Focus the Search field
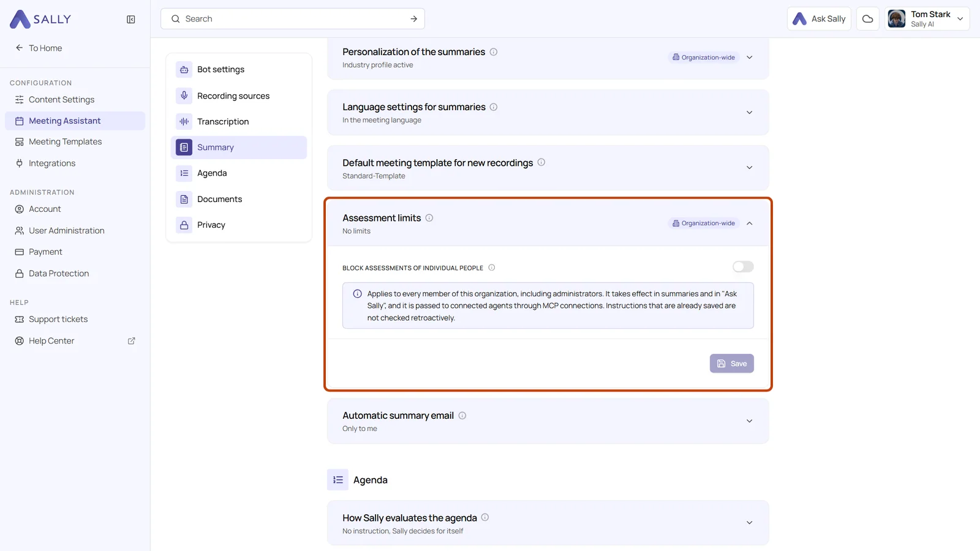 [292, 19]
